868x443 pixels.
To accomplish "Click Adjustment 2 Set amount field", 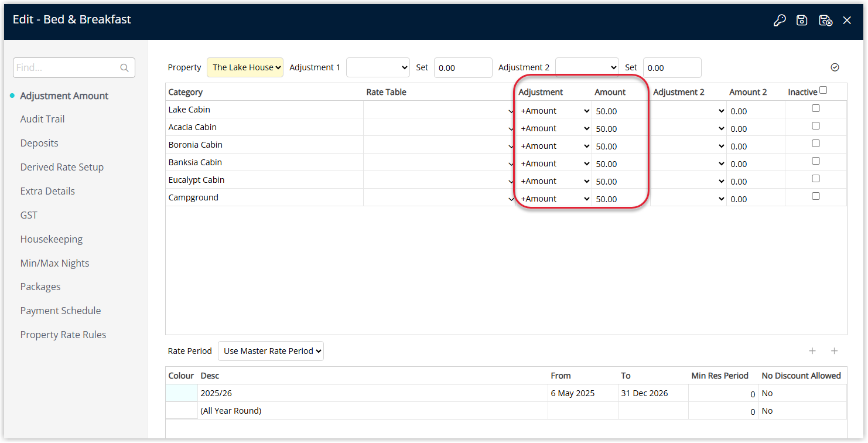I will (672, 67).
